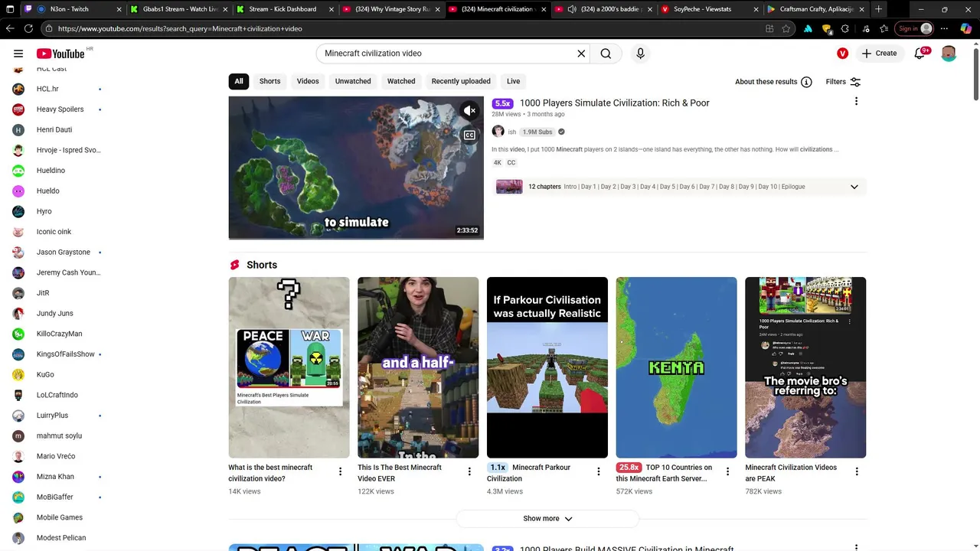Open a new browser tab
980x551 pixels.
tap(878, 9)
